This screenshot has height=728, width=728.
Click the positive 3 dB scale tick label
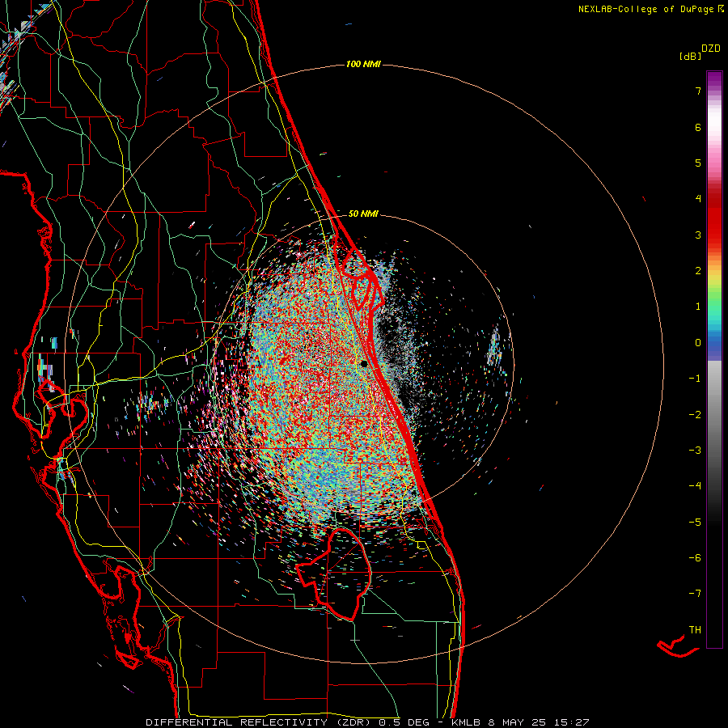pos(698,235)
